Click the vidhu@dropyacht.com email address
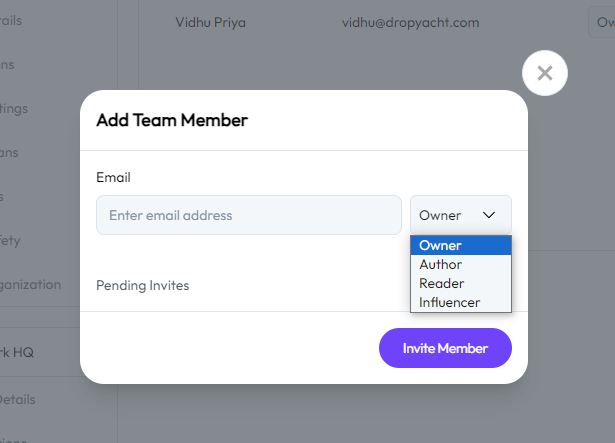 411,23
